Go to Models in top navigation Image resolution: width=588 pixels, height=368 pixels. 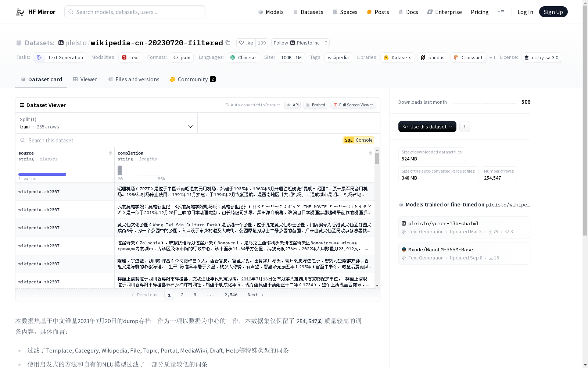[x=271, y=12]
